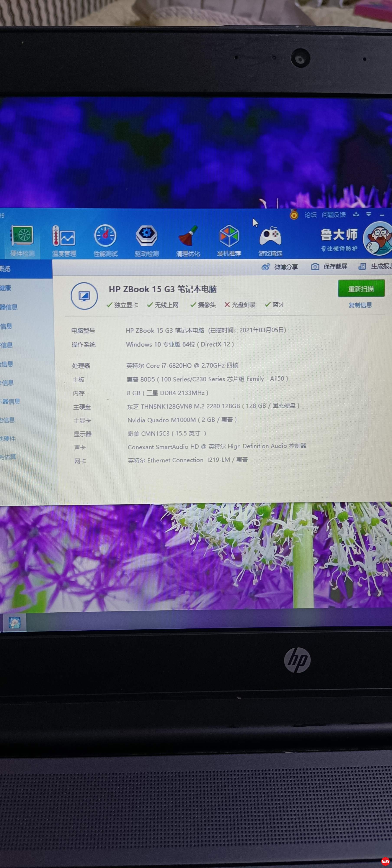Open the 论坛 forum link
392x868 pixels.
tap(310, 215)
